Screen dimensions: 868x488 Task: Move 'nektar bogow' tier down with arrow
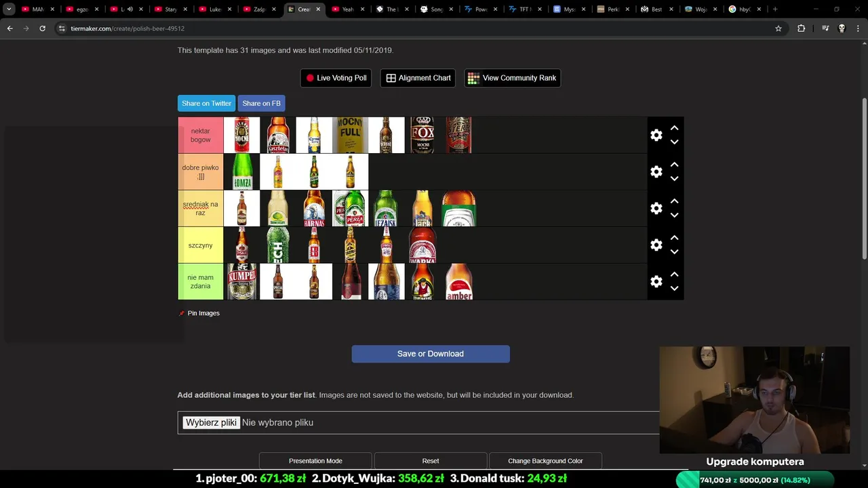tap(674, 142)
